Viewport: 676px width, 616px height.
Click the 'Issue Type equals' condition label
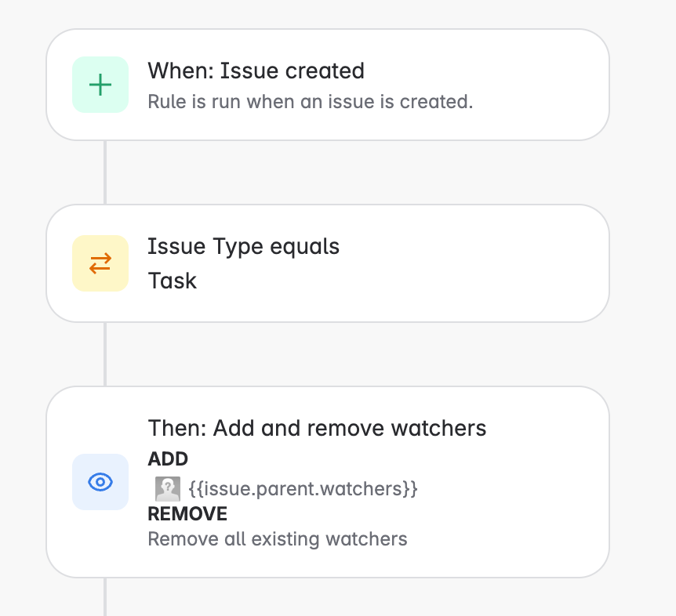click(243, 246)
